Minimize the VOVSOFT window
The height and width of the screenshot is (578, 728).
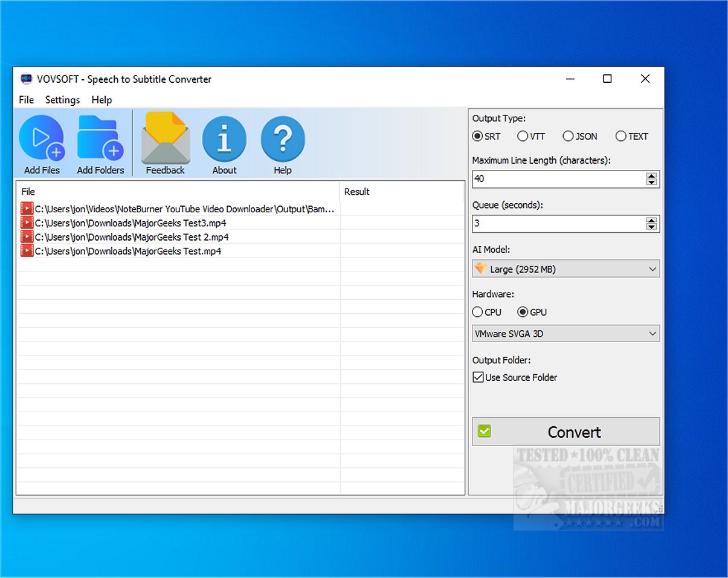pos(570,79)
